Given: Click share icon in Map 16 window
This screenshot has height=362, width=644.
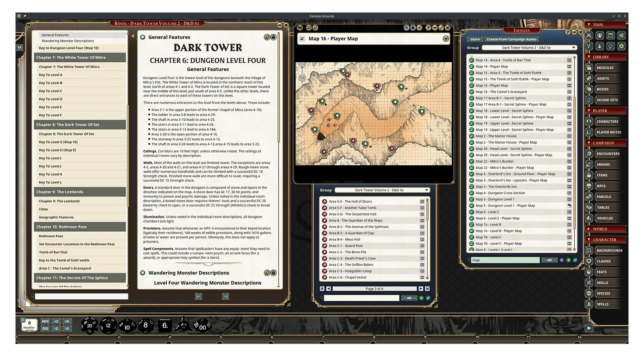Looking at the screenshot, I should (419, 28).
